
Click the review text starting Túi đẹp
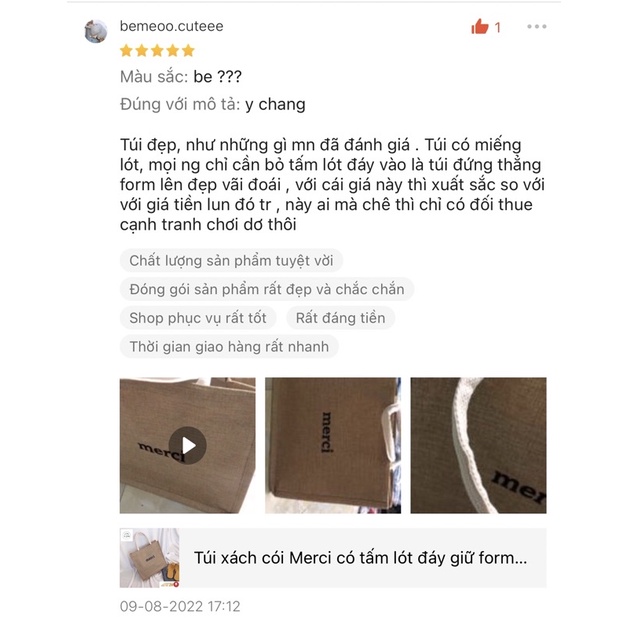[333, 185]
